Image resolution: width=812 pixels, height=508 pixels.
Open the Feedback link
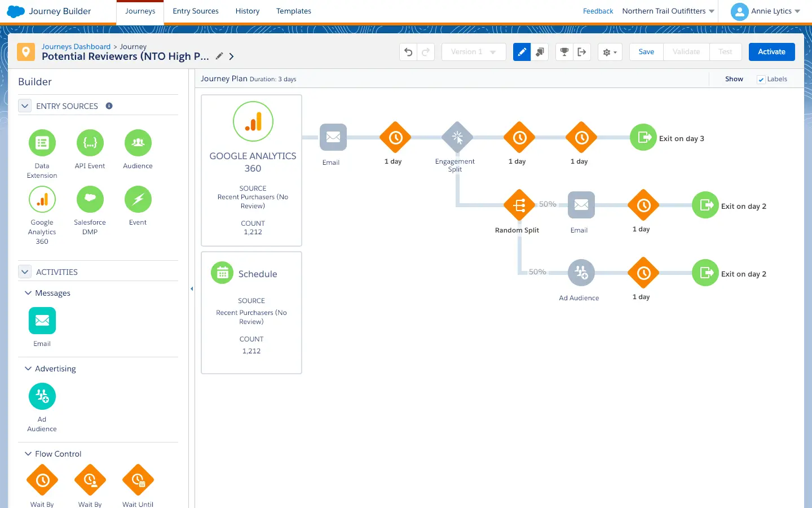tap(598, 11)
